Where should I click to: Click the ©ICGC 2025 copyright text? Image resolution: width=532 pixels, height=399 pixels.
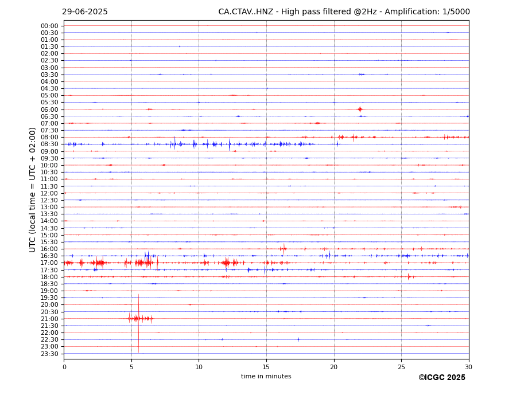[x=442, y=378]
